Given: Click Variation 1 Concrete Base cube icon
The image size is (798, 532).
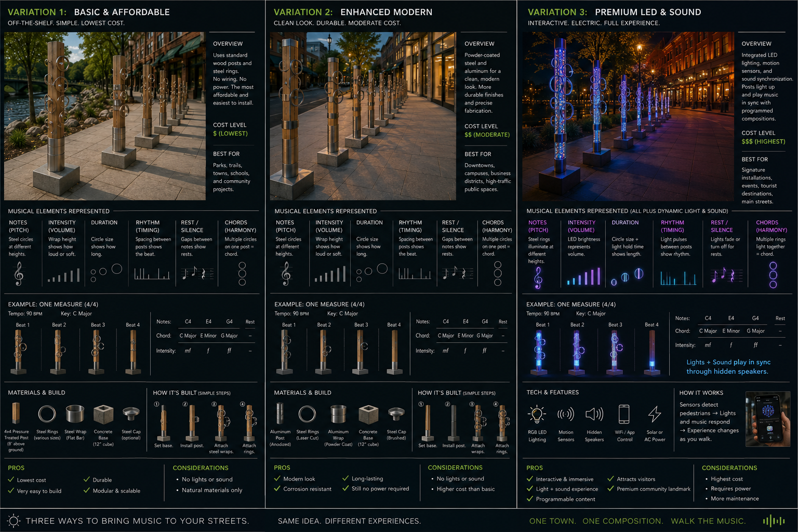Looking at the screenshot, I should [x=103, y=415].
